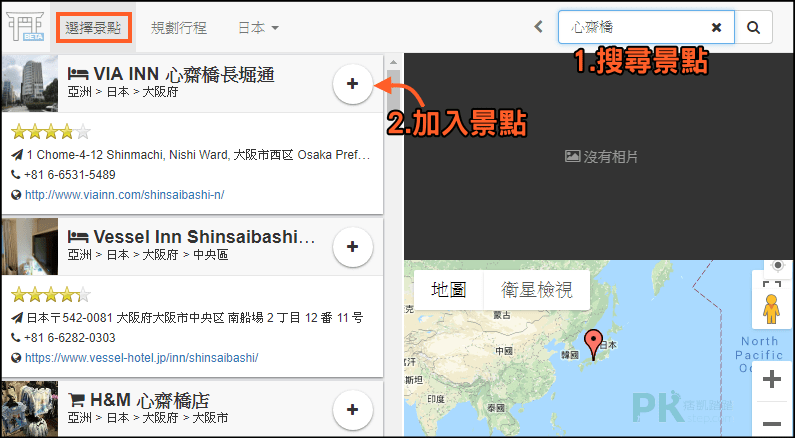795x438 pixels.
Task: Add H&M 心齋橋店 with plus button
Action: pos(352,410)
